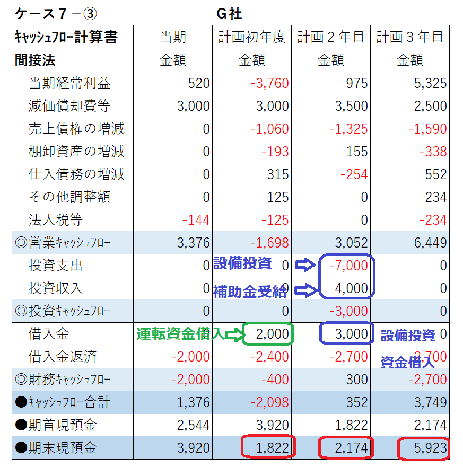Select the ●キャッシュフロー合計 row label
The height and width of the screenshot is (476, 463).
[63, 402]
